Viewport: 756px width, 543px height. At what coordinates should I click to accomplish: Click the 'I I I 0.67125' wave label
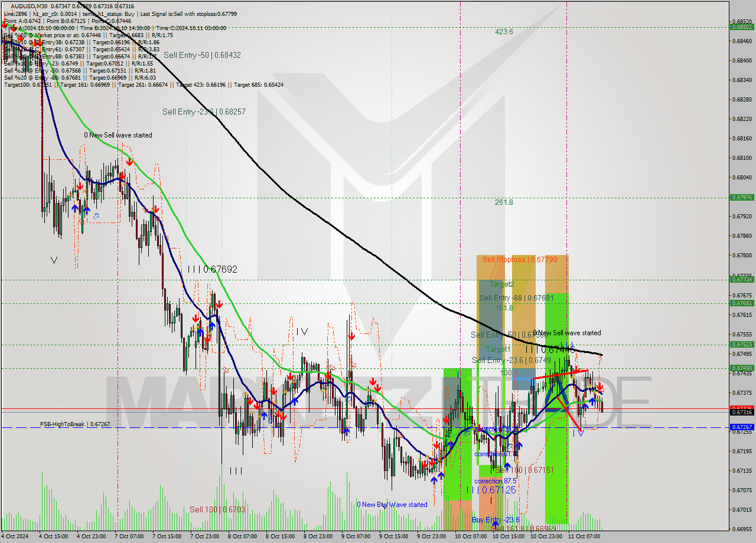click(491, 490)
